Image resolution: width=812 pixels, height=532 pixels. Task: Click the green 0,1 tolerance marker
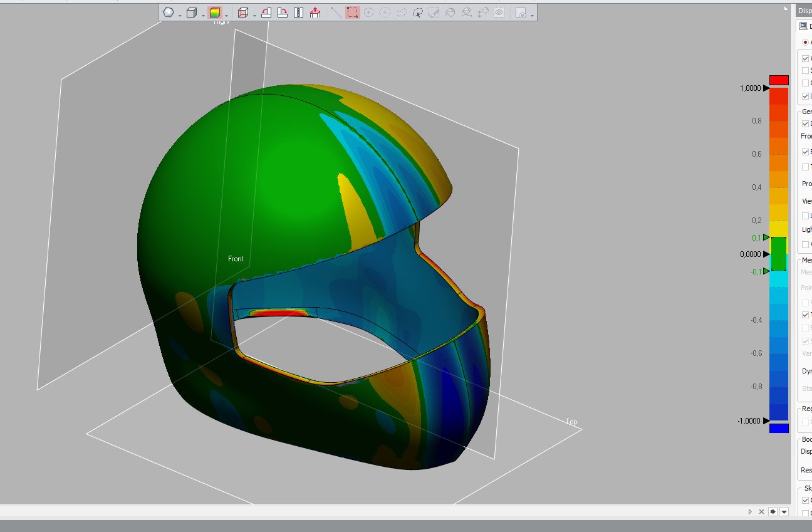766,237
